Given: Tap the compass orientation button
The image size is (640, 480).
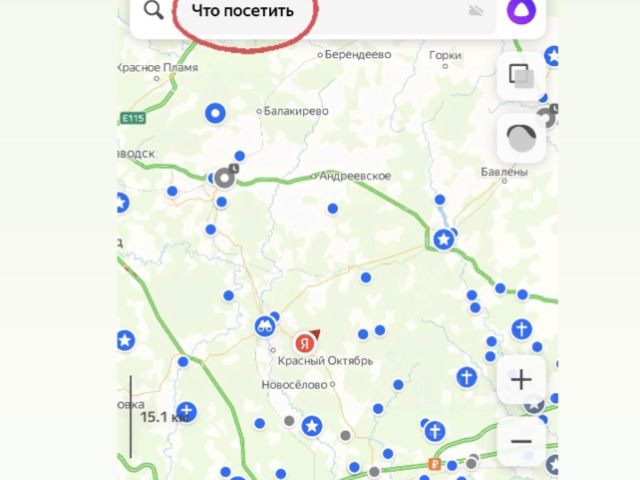Looking at the screenshot, I should tap(521, 138).
